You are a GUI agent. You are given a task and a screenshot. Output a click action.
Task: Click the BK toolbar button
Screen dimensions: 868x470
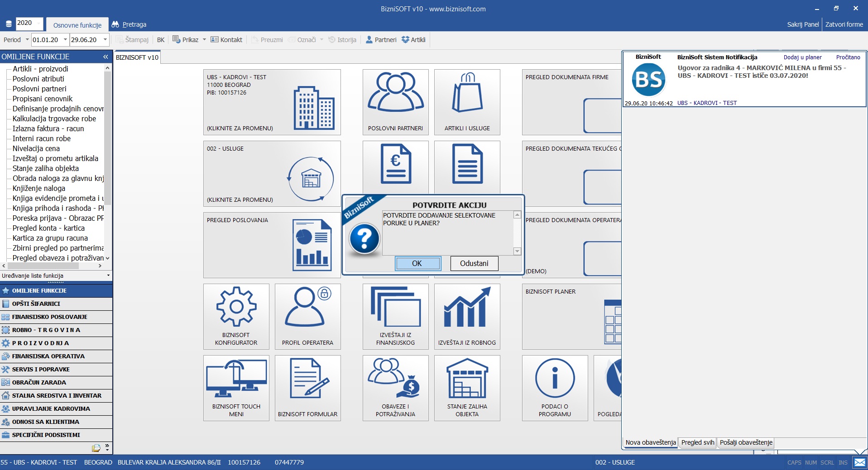(161, 40)
